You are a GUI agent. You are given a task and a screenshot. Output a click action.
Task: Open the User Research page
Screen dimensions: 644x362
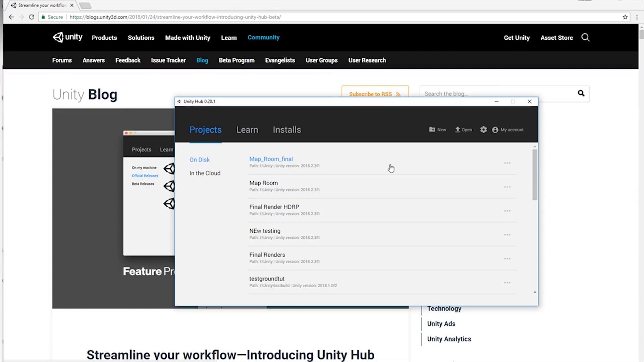coord(367,60)
